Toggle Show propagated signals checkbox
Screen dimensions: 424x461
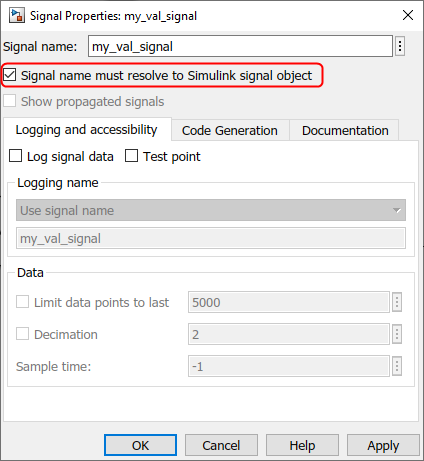pyautogui.click(x=10, y=101)
